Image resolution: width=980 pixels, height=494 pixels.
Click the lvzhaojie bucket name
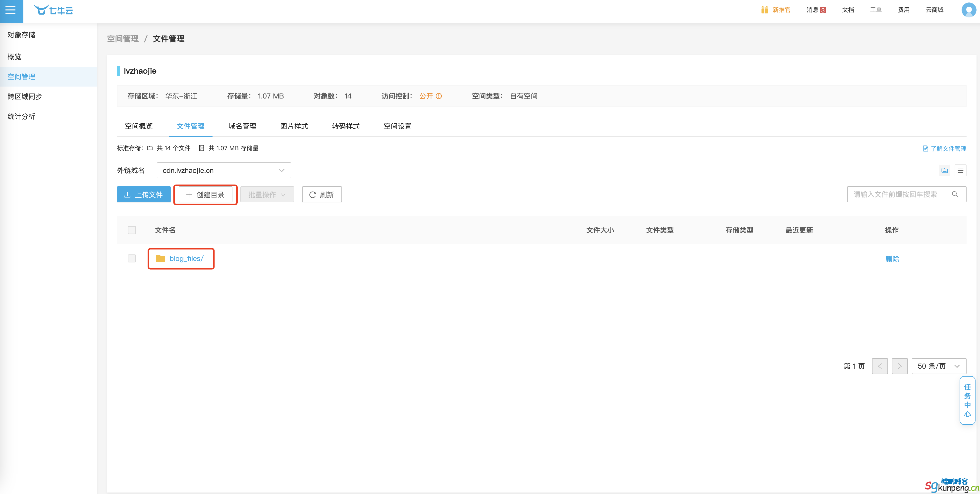click(140, 71)
